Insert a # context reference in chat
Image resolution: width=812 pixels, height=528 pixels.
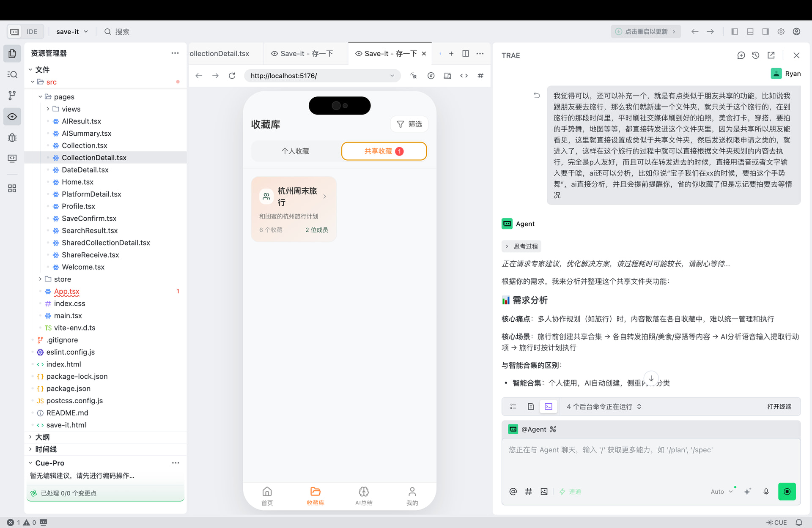coord(528,492)
